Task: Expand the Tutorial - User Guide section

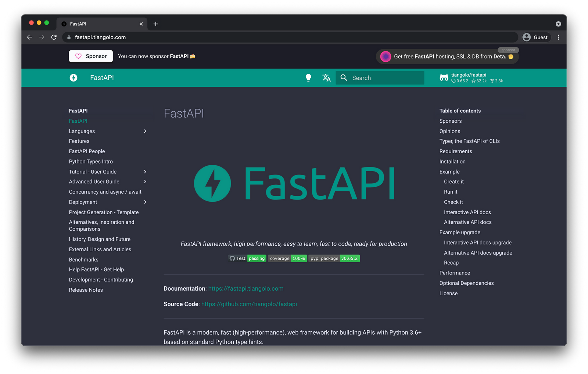Action: pos(145,172)
